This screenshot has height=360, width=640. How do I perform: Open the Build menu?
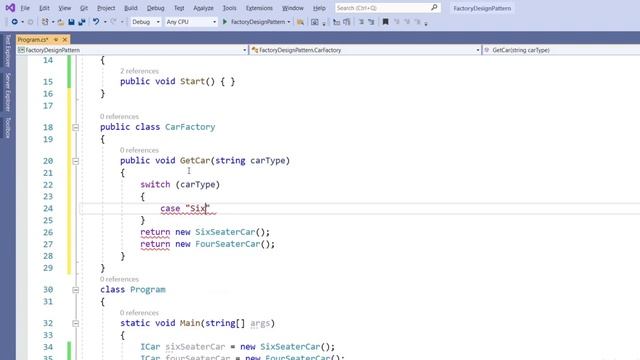pos(131,8)
